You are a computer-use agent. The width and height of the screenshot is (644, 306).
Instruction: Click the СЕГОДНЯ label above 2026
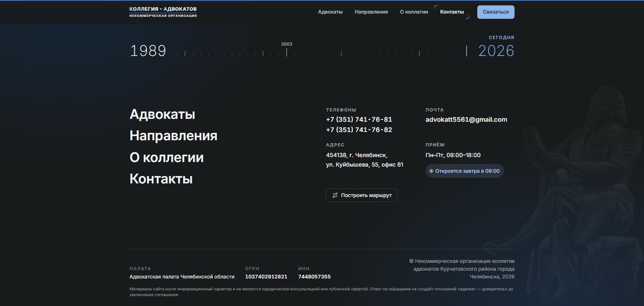pyautogui.click(x=501, y=37)
